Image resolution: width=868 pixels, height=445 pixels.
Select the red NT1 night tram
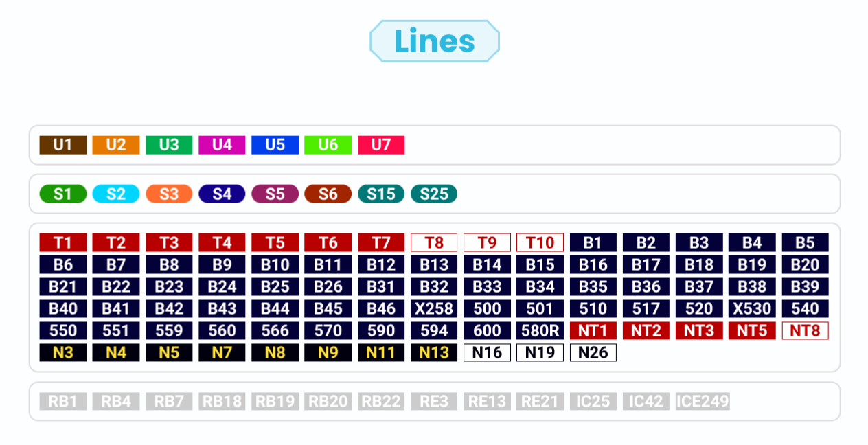[593, 331]
